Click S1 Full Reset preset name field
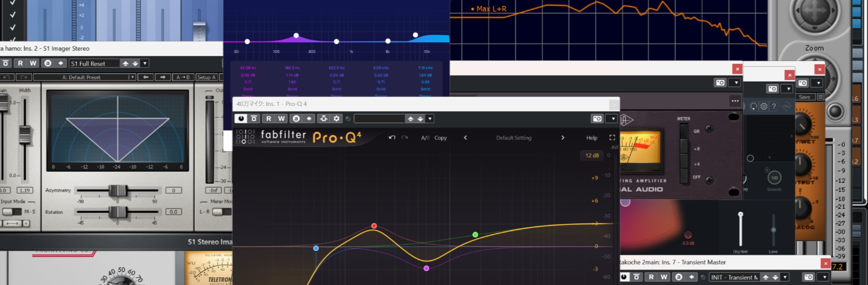The width and height of the screenshot is (868, 285). coord(94,63)
